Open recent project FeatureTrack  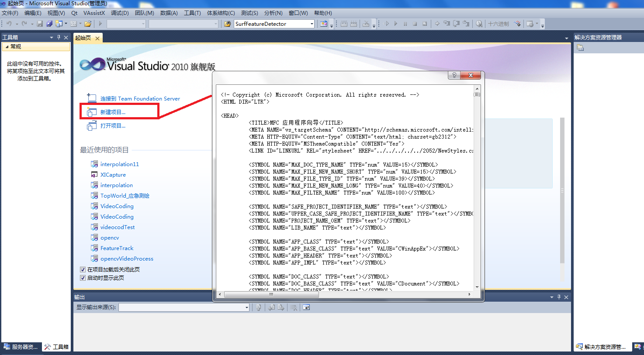(x=117, y=248)
